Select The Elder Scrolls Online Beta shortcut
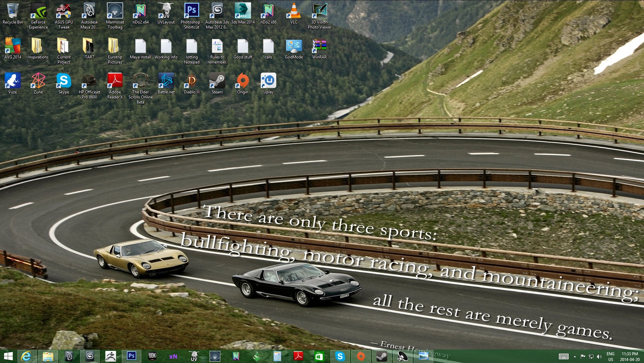 pos(141,88)
